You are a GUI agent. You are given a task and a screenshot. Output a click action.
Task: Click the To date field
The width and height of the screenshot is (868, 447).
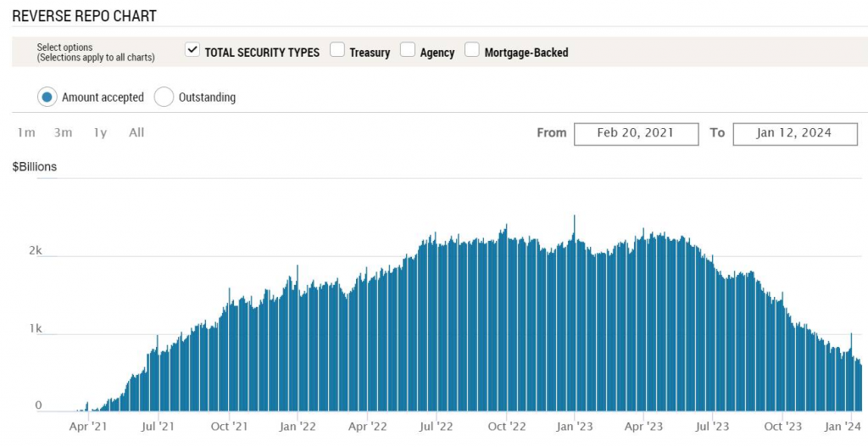[x=794, y=133]
